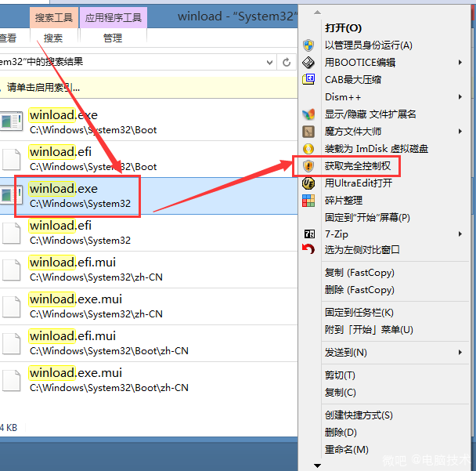This screenshot has width=476, height=471.
Task: Click the shield icon beside 以管理员身份运行
Action: [x=308, y=45]
